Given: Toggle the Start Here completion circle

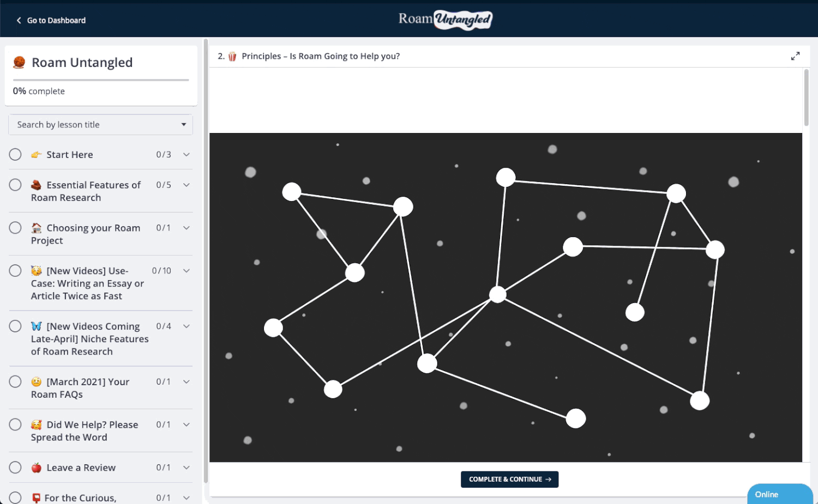Looking at the screenshot, I should 15,155.
